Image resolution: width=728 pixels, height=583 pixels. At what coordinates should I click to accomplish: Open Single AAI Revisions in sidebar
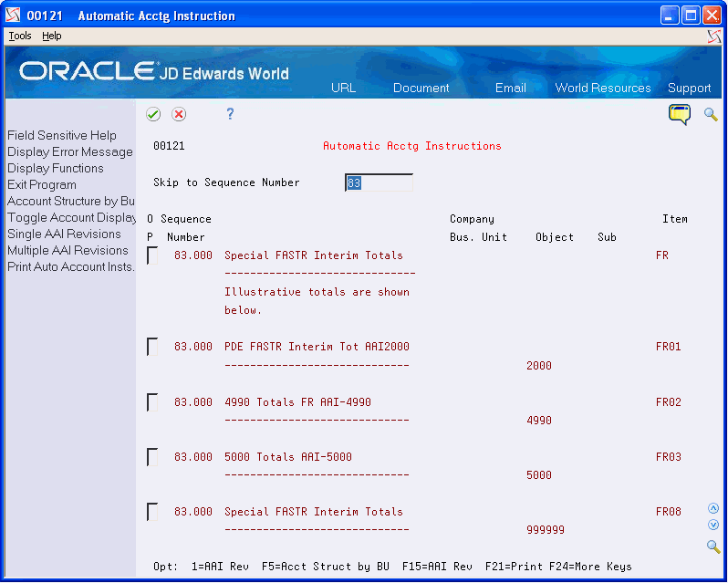64,234
